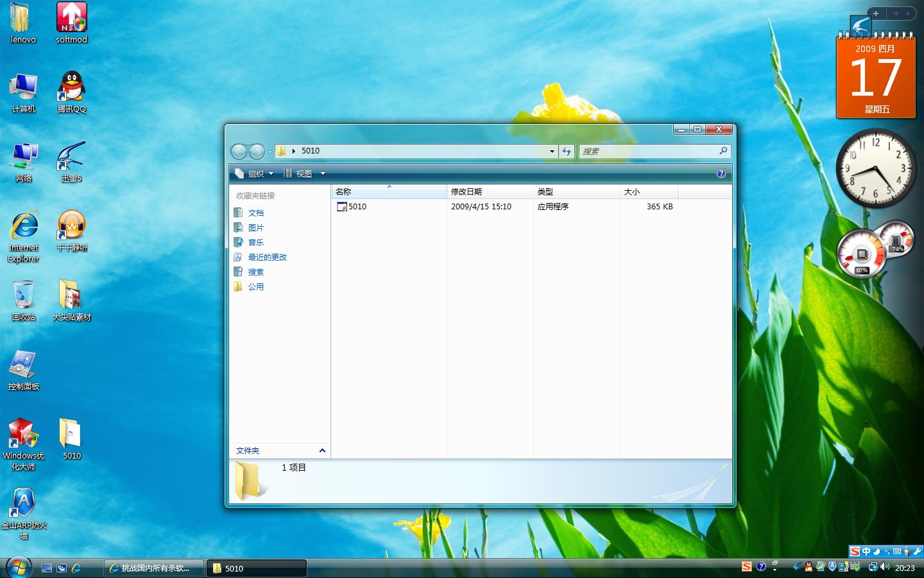Open the 计算机 desktop icon

24,92
